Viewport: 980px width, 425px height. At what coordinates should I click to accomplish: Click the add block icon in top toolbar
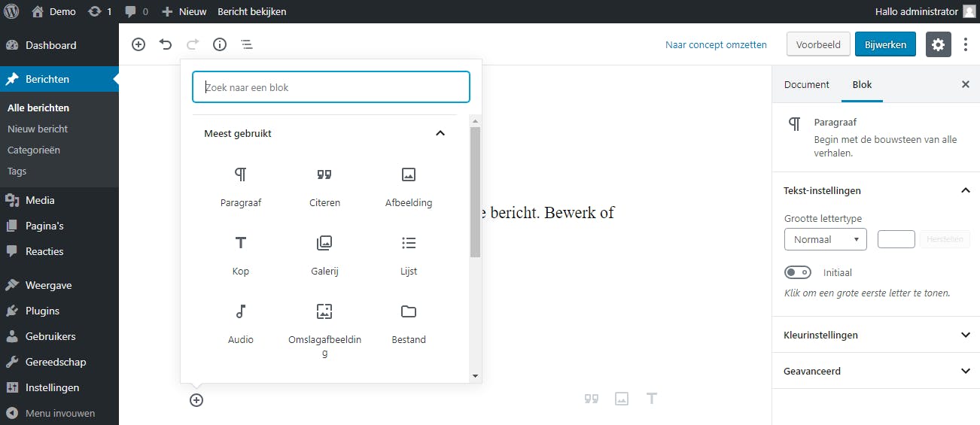tap(138, 44)
